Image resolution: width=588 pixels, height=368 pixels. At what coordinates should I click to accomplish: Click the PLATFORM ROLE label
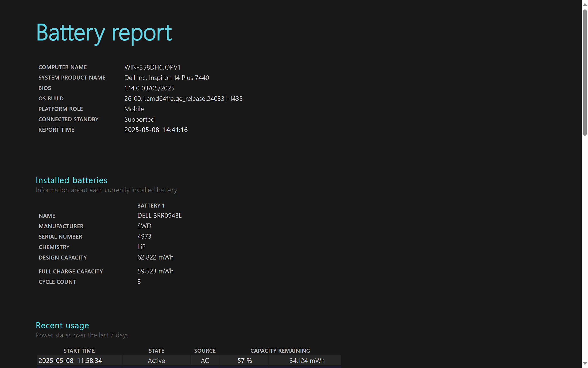pyautogui.click(x=61, y=109)
